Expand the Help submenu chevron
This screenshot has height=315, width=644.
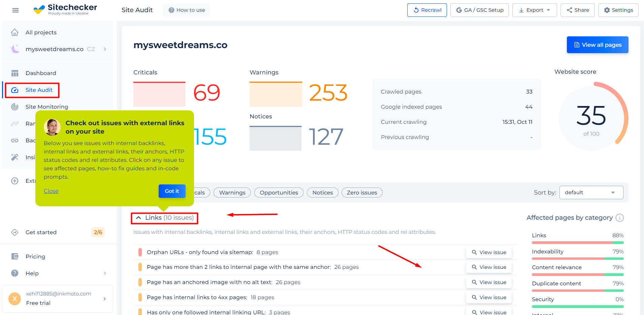(105, 273)
